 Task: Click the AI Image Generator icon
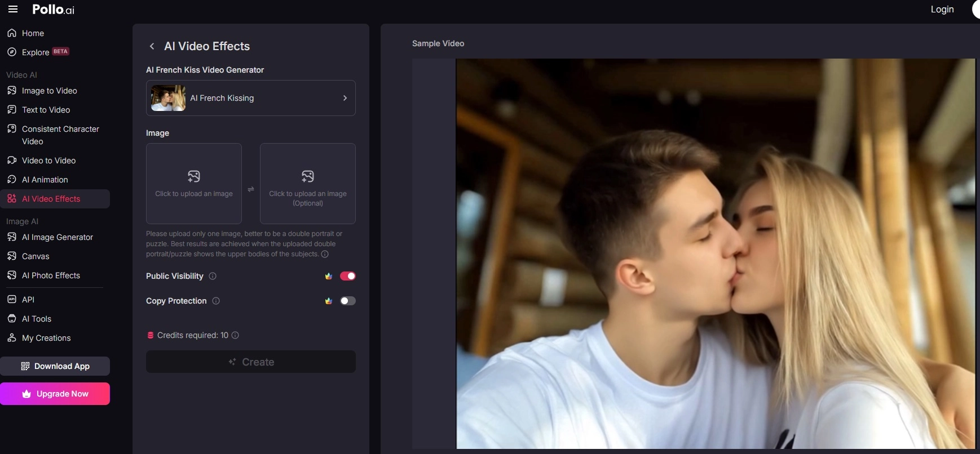12,237
